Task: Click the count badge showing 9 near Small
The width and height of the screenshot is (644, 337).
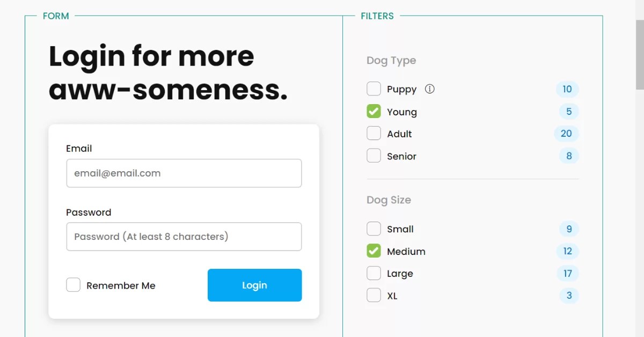Action: click(x=568, y=229)
